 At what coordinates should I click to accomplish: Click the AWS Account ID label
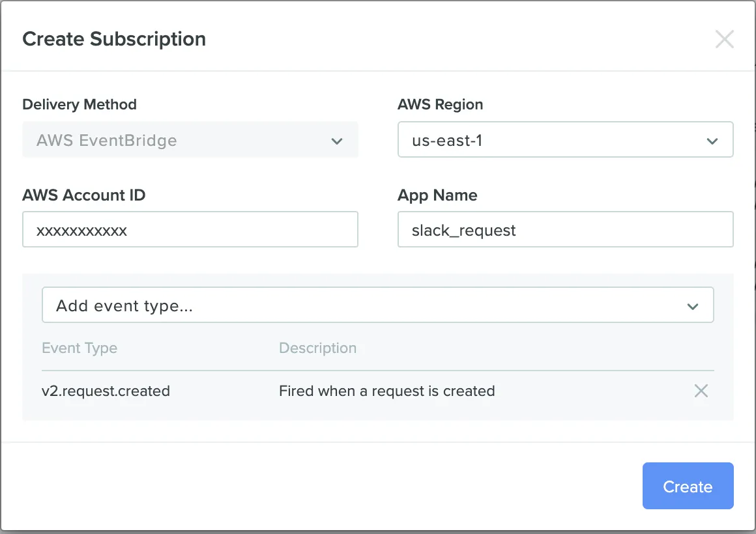click(84, 195)
